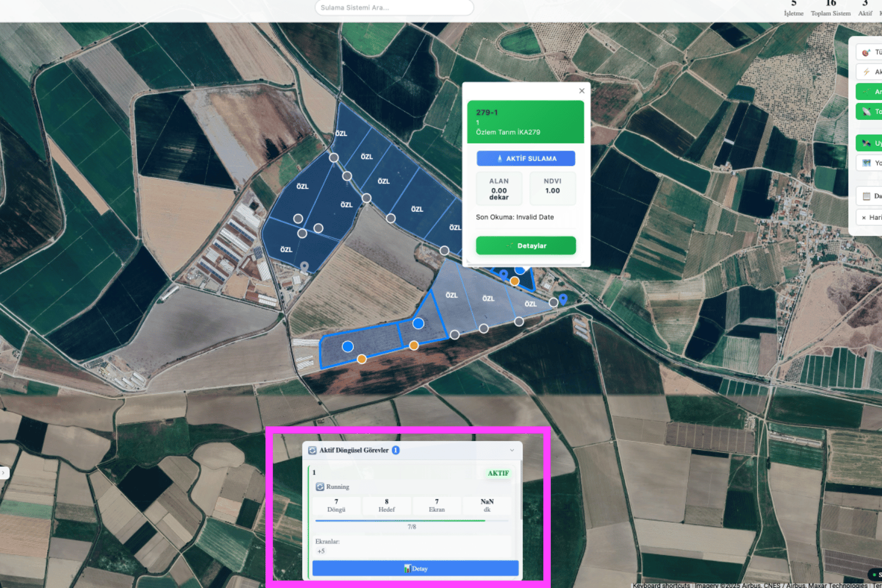Expand the +5 Ekranlar chip in task card
This screenshot has height=588, width=882.
321,551
